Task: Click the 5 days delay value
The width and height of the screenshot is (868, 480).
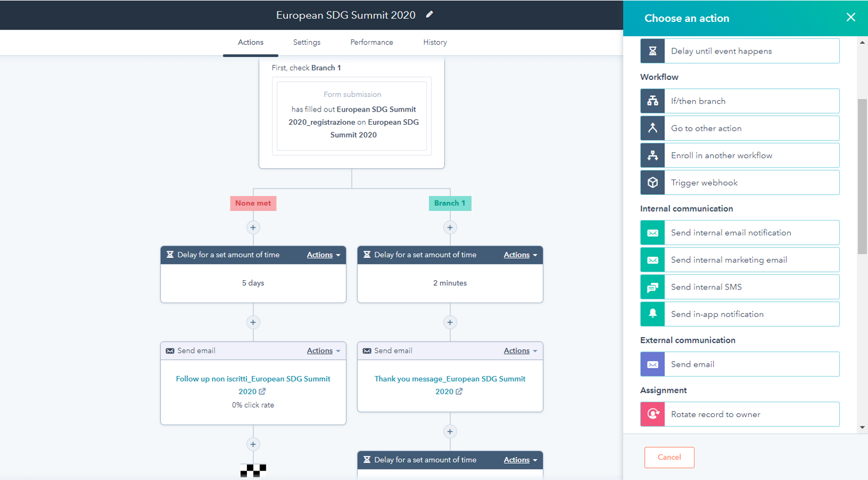Action: tap(253, 283)
